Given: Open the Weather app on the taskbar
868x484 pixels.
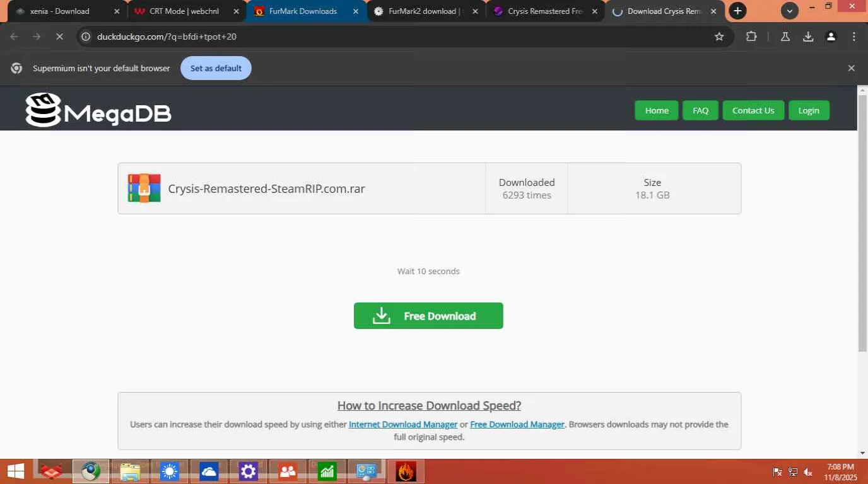Looking at the screenshot, I should [x=170, y=471].
